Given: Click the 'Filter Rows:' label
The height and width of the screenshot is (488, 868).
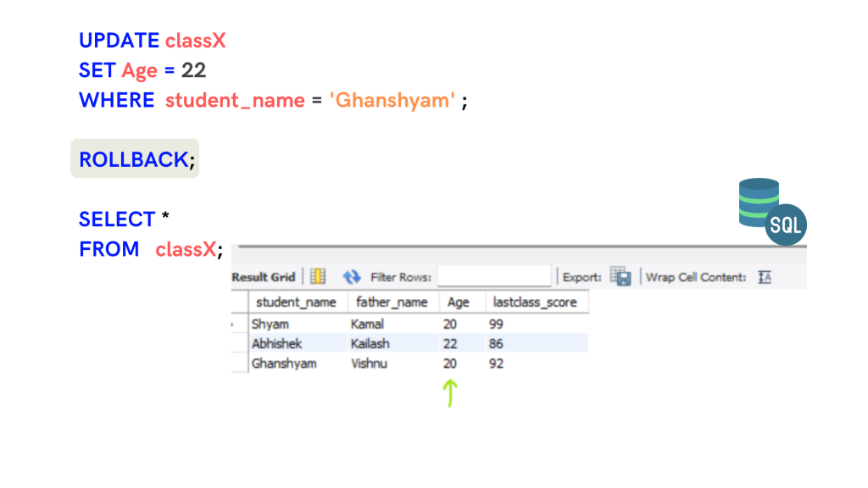Looking at the screenshot, I should pyautogui.click(x=401, y=277).
